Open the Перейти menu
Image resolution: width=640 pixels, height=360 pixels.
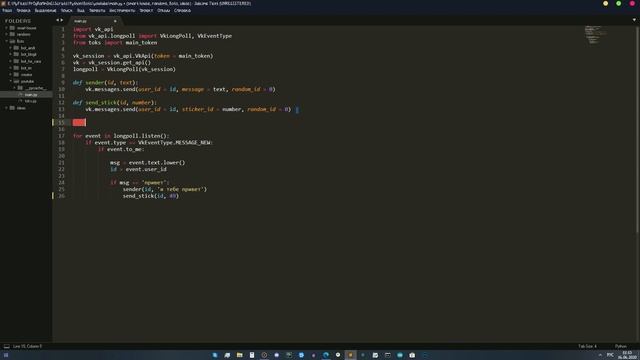(97, 11)
